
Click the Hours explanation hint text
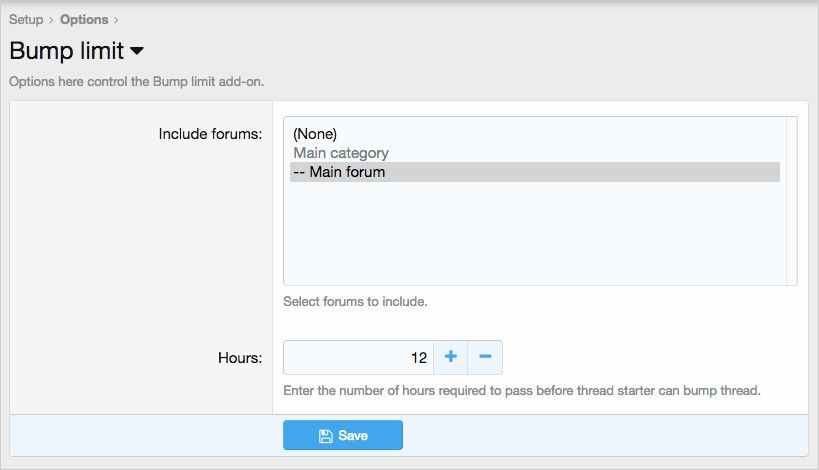(522, 390)
